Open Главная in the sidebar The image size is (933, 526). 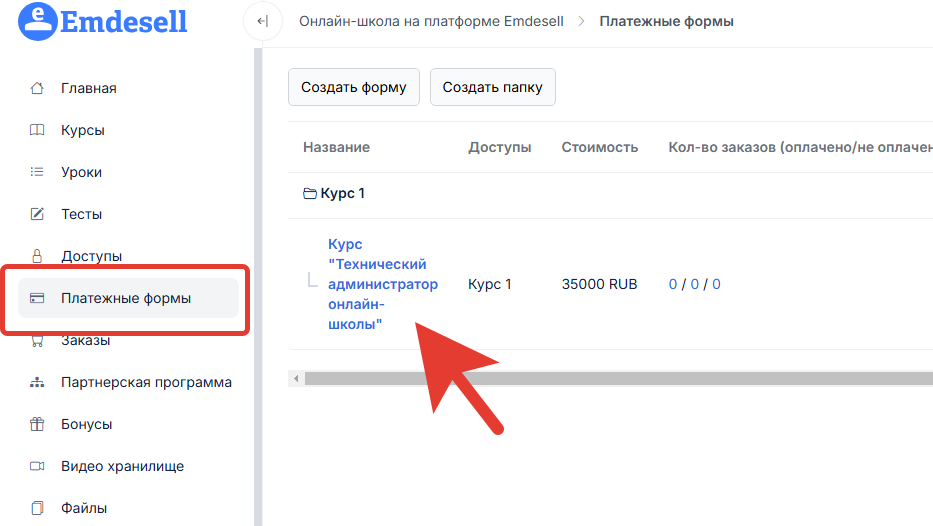pos(89,88)
